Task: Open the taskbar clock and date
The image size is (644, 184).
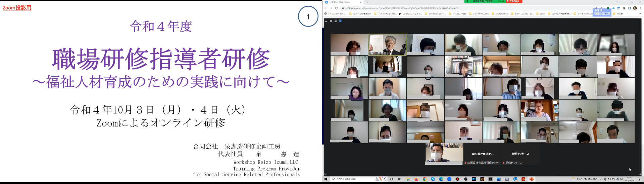Action: pos(629,179)
